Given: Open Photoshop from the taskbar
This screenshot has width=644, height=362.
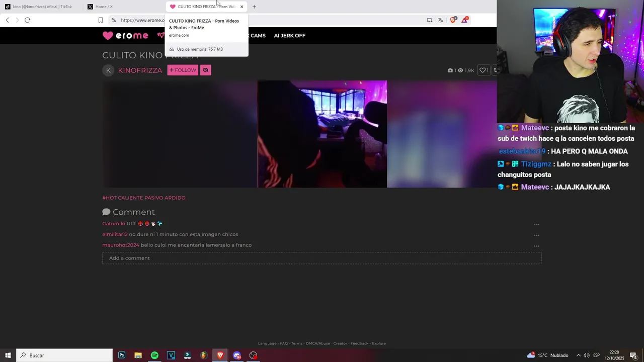Looking at the screenshot, I should coord(122,355).
